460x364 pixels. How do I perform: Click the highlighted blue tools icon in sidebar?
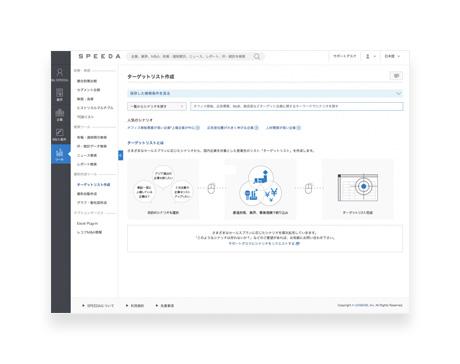(60, 154)
